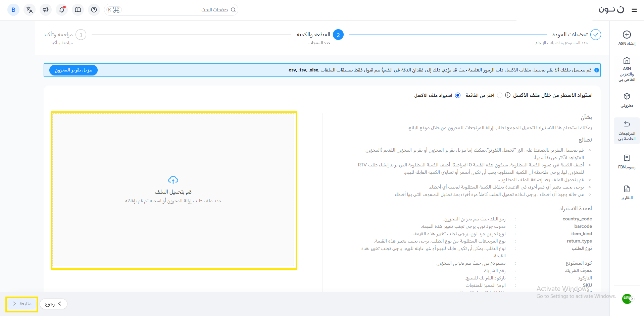Screen dimensions: 644x316
Task: Click into the صفحات البحث search field
Action: pyautogui.click(x=171, y=10)
